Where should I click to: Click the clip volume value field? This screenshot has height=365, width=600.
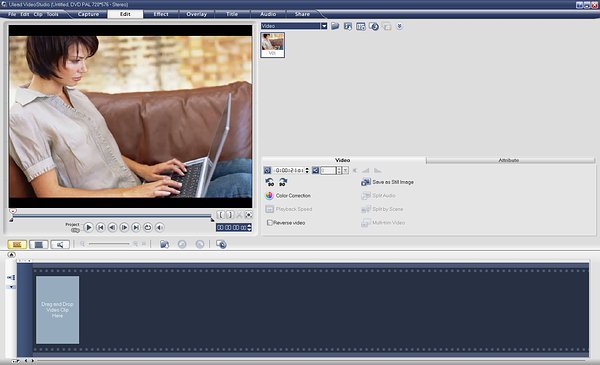click(x=328, y=170)
